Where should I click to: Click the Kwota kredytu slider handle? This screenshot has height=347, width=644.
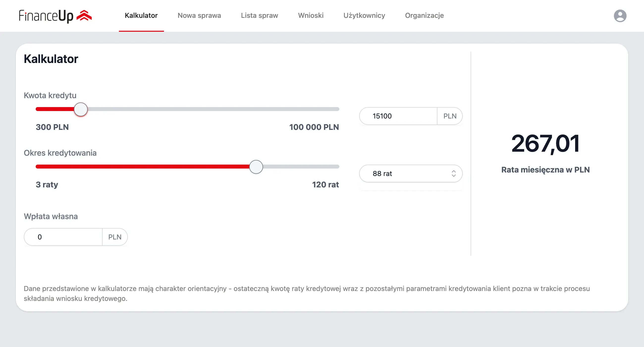click(x=81, y=109)
